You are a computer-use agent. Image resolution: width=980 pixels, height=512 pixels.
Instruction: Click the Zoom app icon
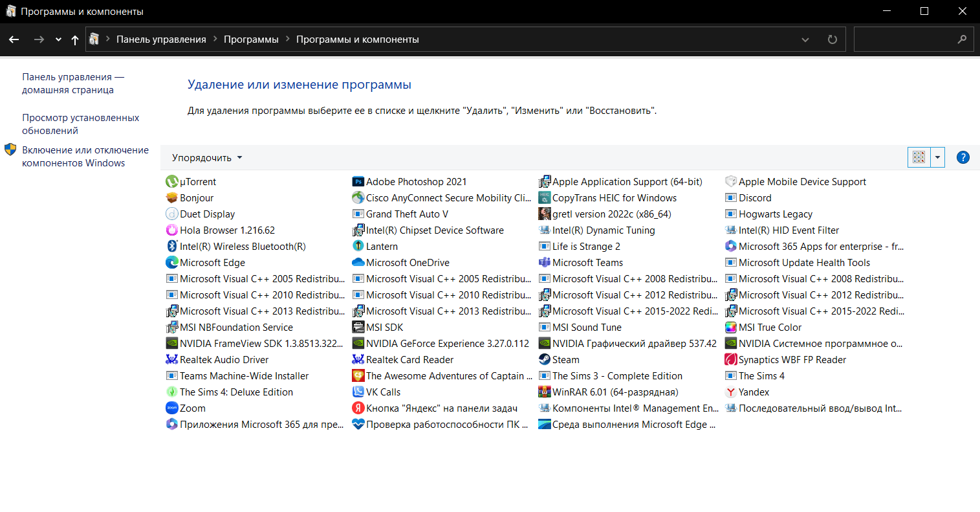click(171, 408)
